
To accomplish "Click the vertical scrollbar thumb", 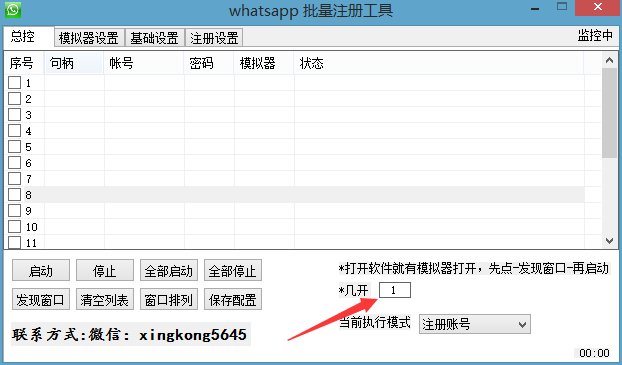I will click(609, 113).
